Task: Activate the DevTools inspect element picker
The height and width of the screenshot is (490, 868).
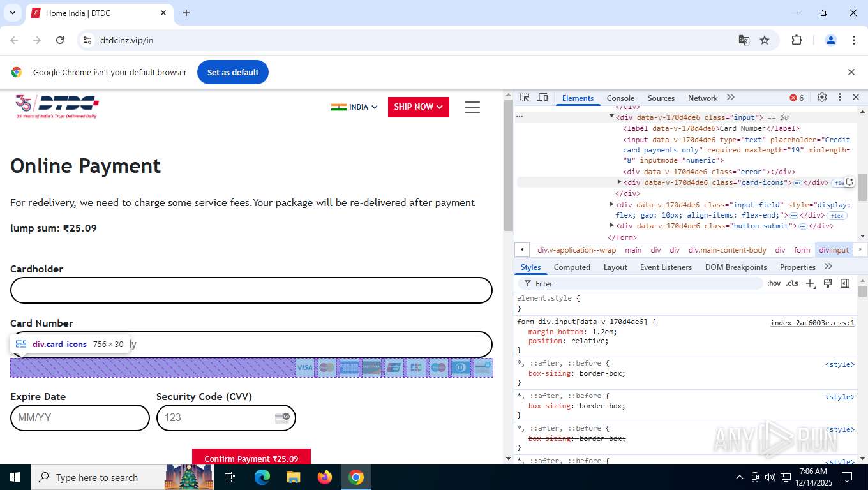Action: click(525, 98)
